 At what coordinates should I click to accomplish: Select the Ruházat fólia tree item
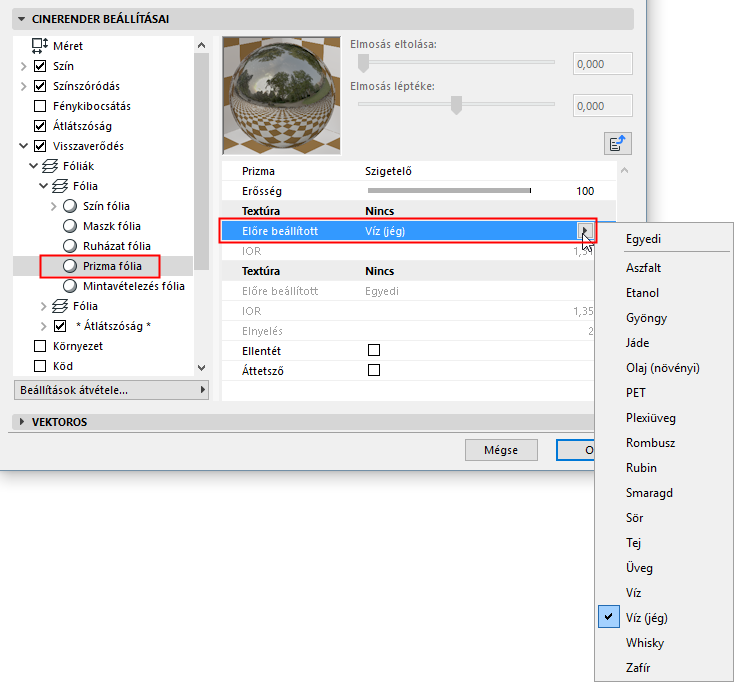(x=117, y=246)
